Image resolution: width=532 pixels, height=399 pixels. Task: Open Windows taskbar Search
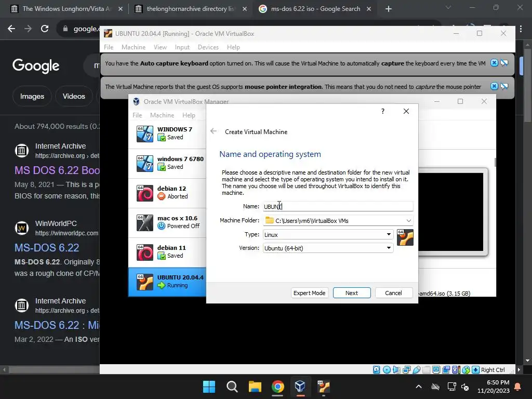click(x=232, y=387)
